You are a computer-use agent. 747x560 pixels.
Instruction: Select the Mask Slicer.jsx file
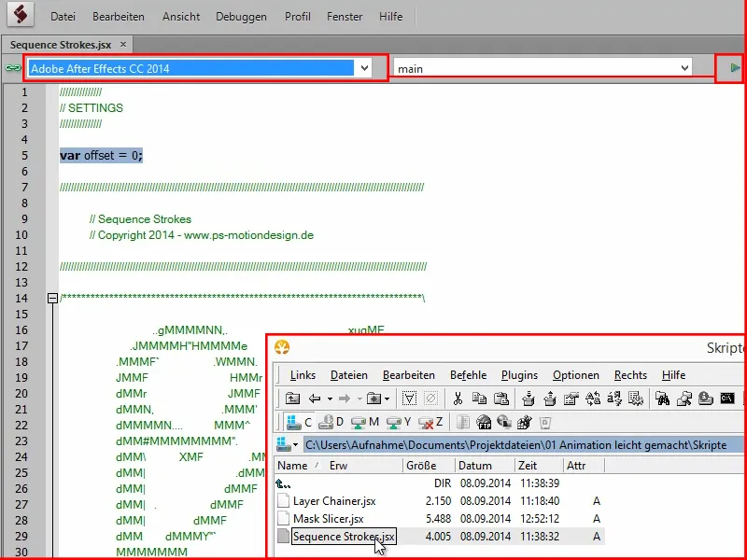tap(328, 519)
